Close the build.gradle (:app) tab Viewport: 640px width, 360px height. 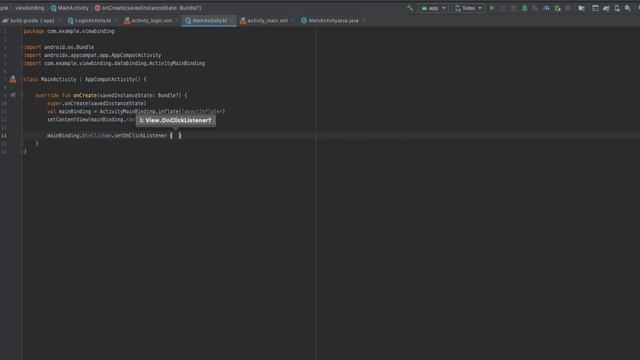[x=60, y=20]
